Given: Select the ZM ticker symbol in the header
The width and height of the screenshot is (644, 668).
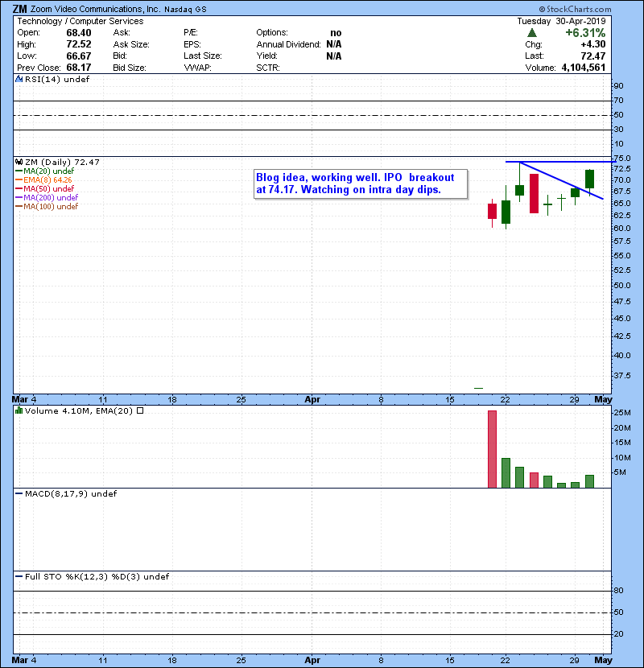Looking at the screenshot, I should tap(19, 9).
